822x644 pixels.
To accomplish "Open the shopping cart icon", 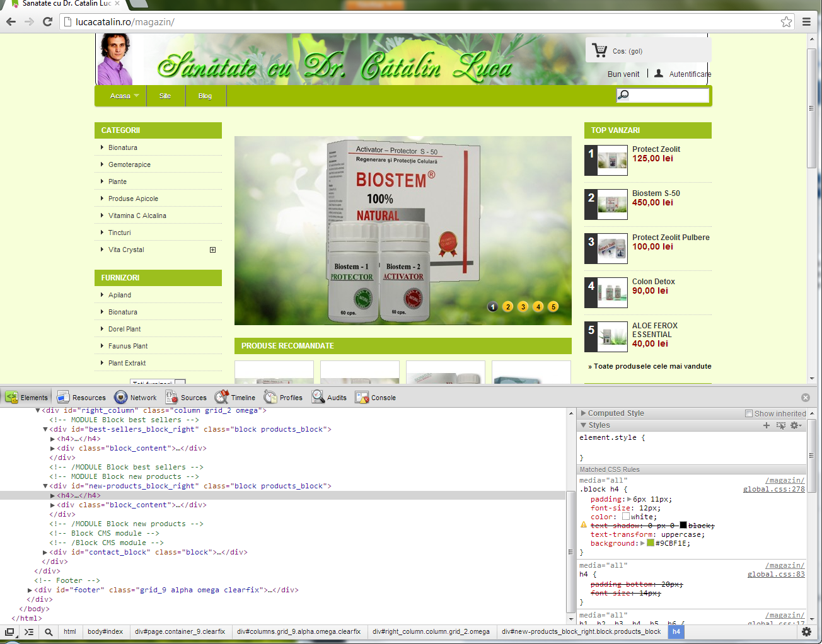I will (600, 50).
